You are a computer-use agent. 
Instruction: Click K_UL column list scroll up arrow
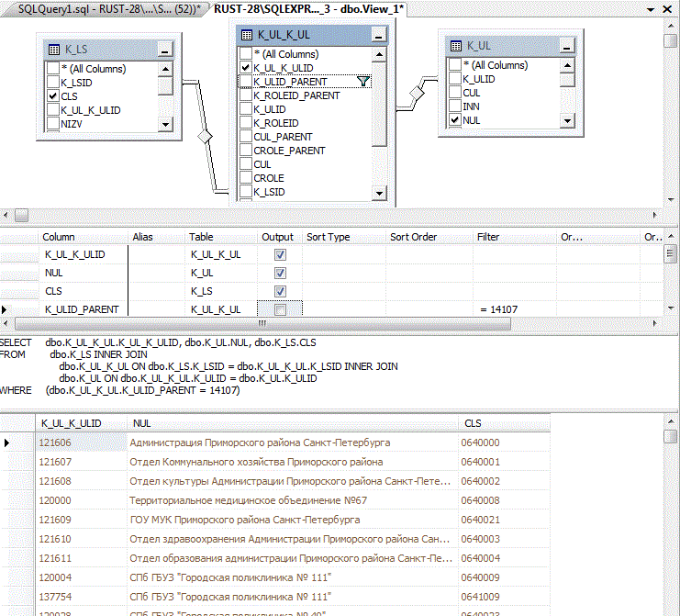(x=567, y=65)
